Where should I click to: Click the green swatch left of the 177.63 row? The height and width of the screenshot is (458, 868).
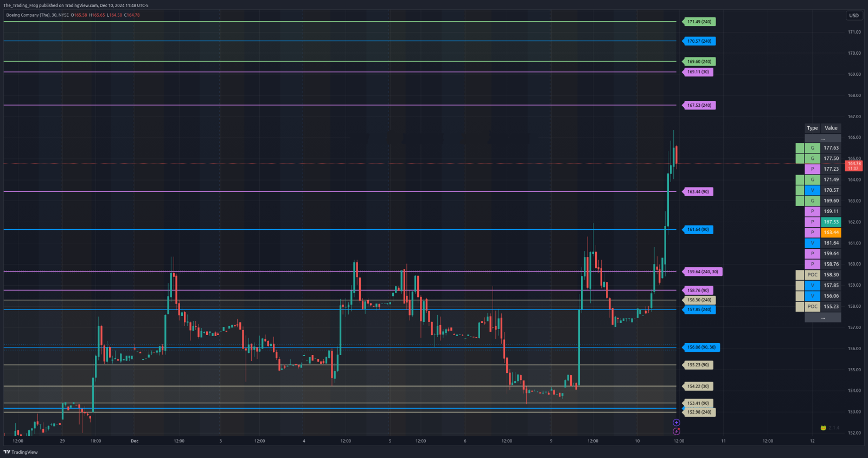pos(800,148)
